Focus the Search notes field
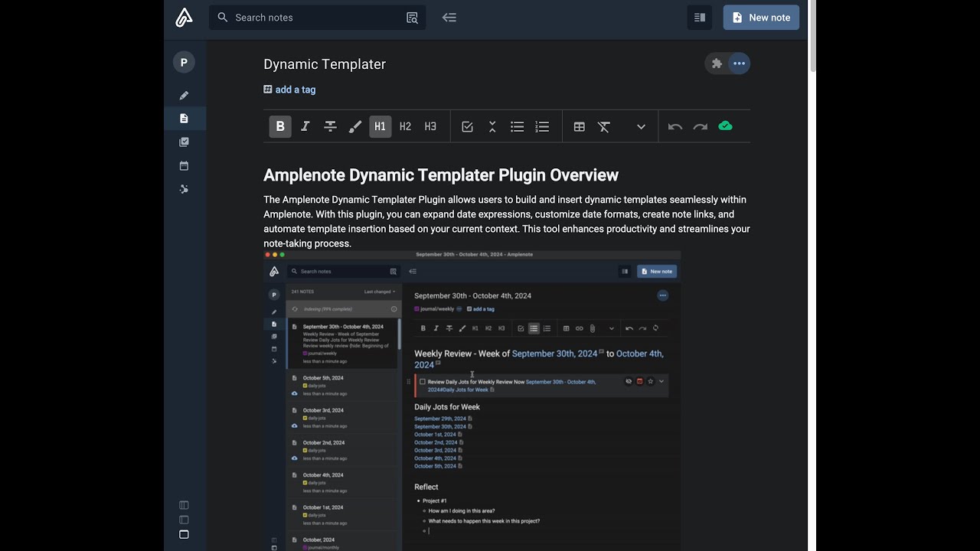Viewport: 980px width, 551px height. [x=317, y=18]
